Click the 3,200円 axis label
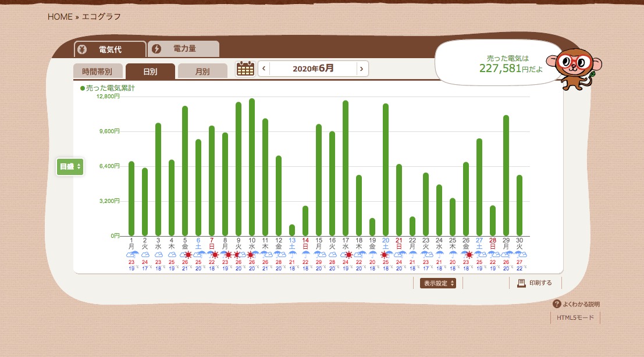Image resolution: width=644 pixels, height=357 pixels. point(110,201)
